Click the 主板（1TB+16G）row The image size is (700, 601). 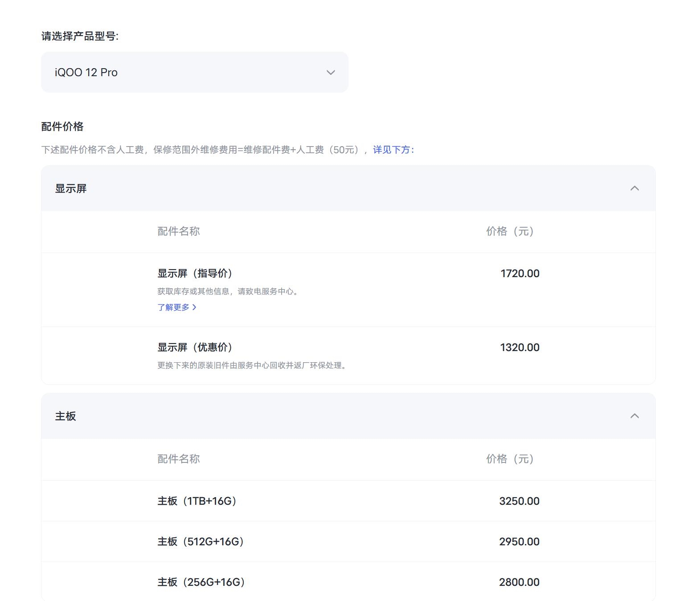pos(196,501)
